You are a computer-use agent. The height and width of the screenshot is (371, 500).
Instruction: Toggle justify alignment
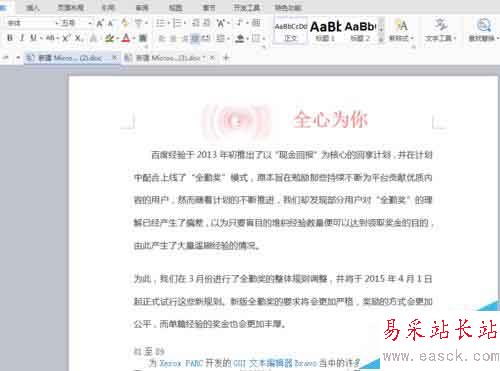point(195,38)
